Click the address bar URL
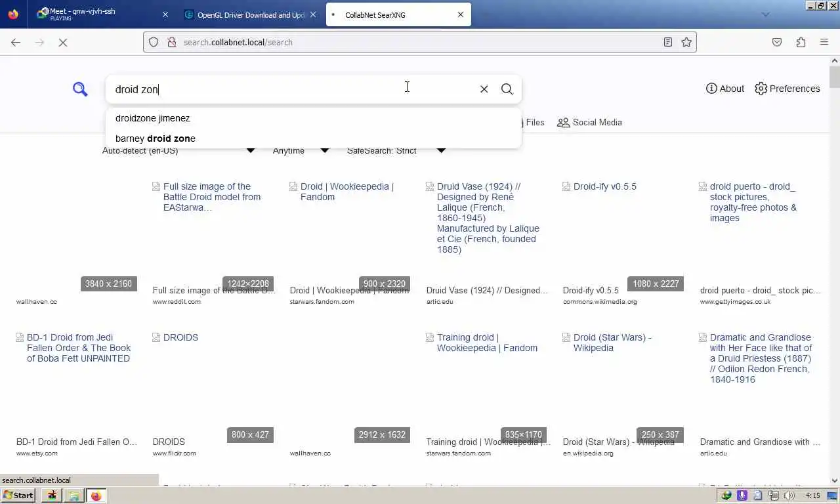The height and width of the screenshot is (504, 840). (x=238, y=42)
